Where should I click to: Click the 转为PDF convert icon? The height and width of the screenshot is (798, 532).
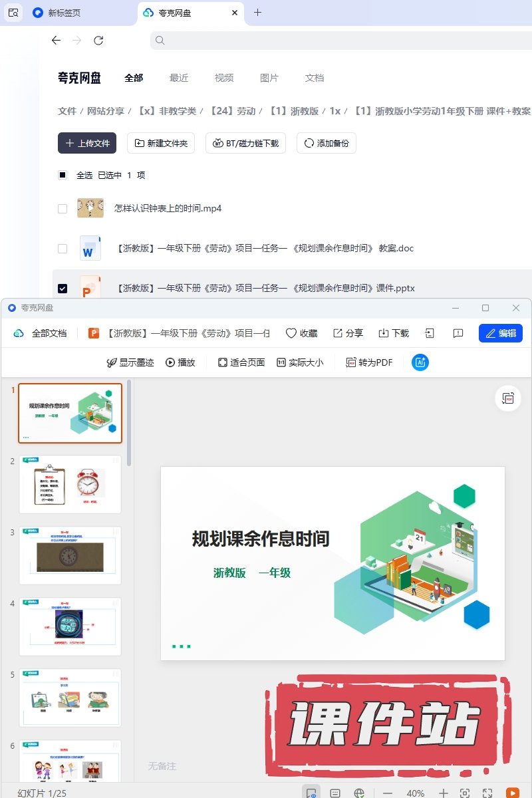click(x=369, y=362)
